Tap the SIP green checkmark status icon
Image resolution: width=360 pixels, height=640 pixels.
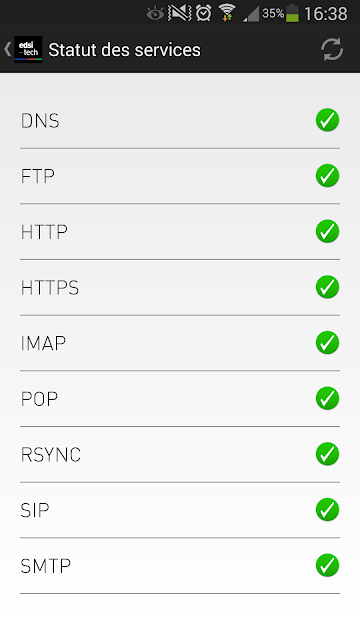click(327, 509)
